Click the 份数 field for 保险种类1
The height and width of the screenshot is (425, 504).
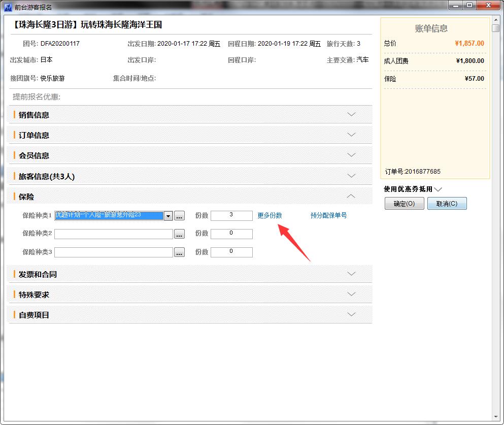[231, 215]
